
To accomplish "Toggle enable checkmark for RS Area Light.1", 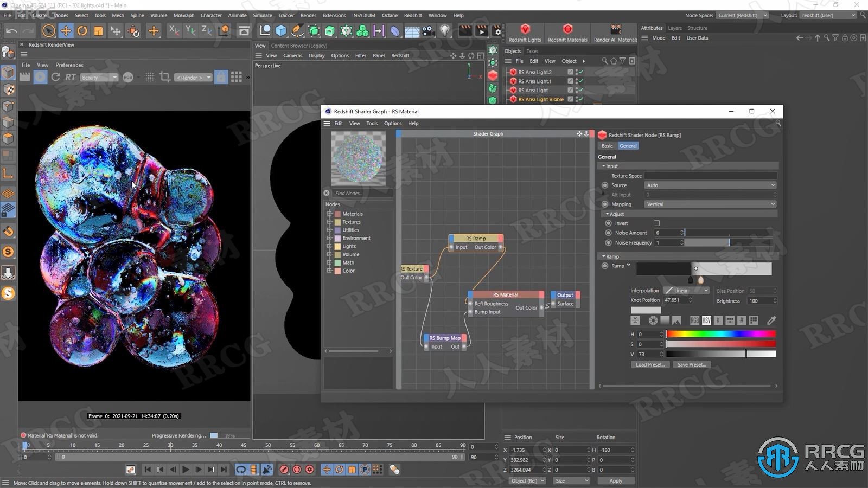I will point(581,81).
